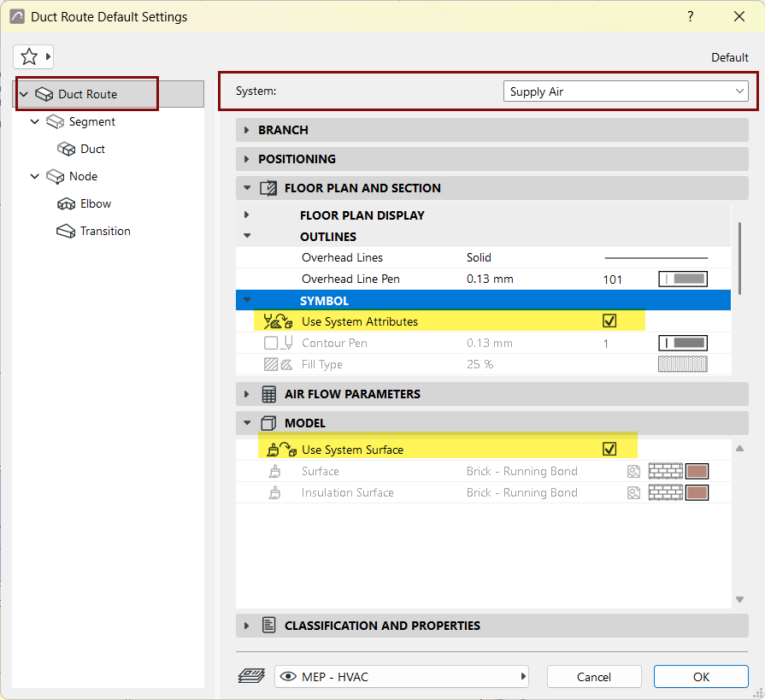This screenshot has width=765, height=700.
Task: Click the Surface row texture picker icon
Action: pos(633,471)
